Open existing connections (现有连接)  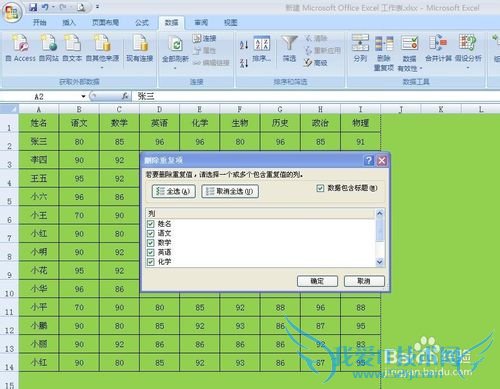(140, 49)
